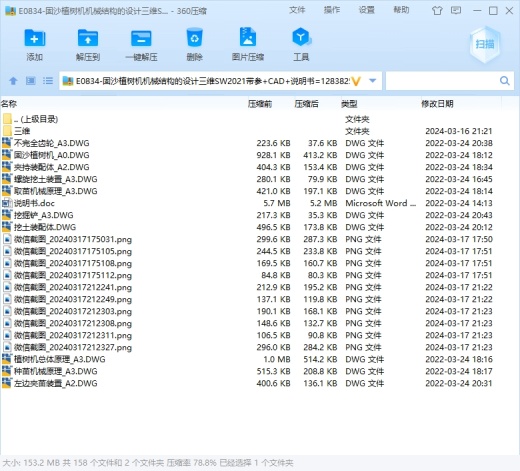
Task: Select file 固沙植树机_A0.DWG
Action: coord(52,155)
